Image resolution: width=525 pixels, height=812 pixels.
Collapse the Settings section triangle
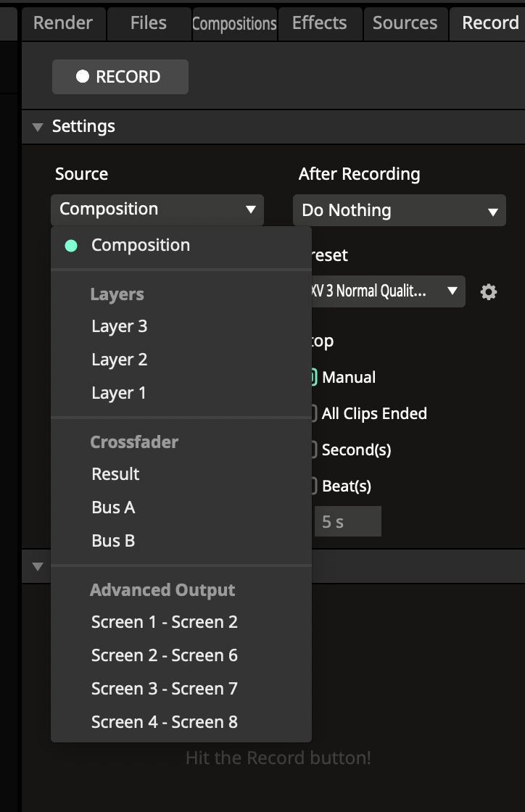point(38,127)
